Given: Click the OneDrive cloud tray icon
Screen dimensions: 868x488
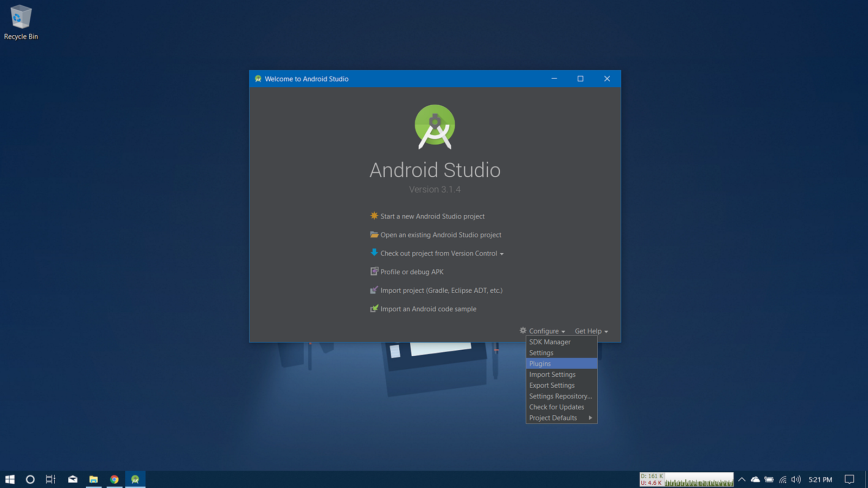Looking at the screenshot, I should click(755, 479).
